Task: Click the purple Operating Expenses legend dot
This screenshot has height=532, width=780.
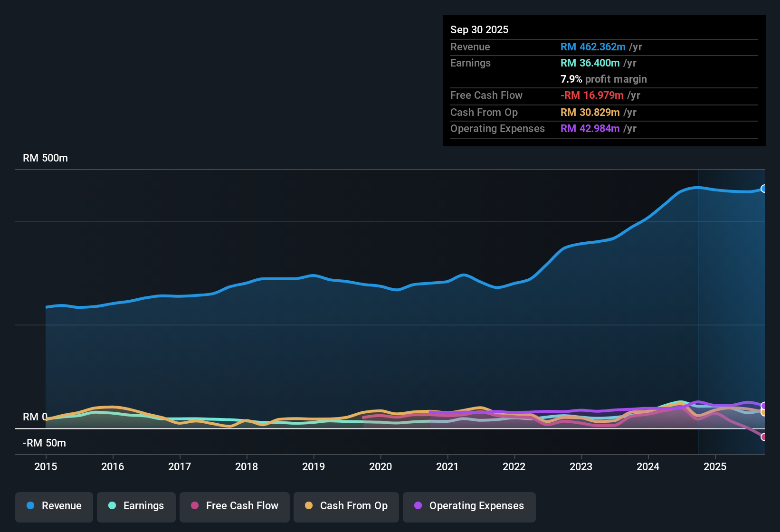Action: 417,506
